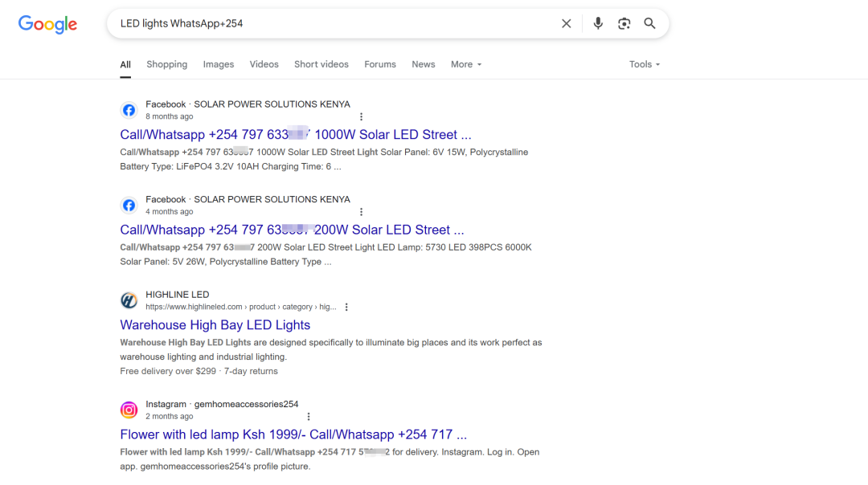Viewport: 868px width, 485px height.
Task: Click snippet 'app. gemhomeaccessories254's profile picture.'
Action: pos(215,467)
